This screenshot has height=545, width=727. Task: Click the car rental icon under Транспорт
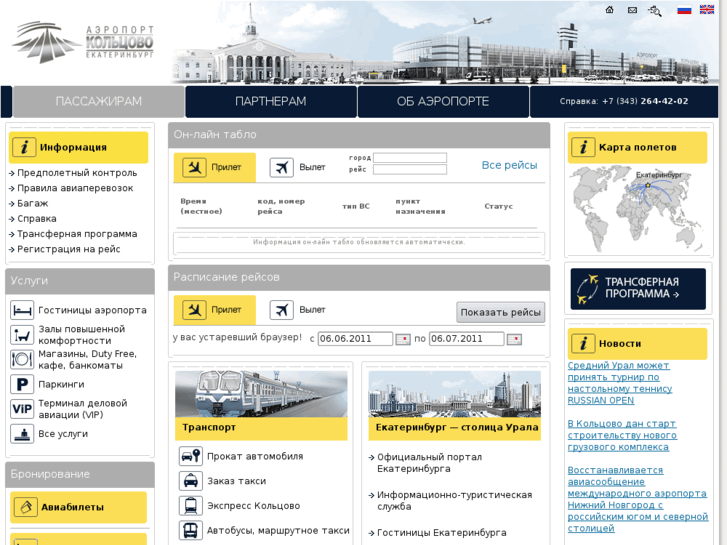pyautogui.click(x=190, y=456)
